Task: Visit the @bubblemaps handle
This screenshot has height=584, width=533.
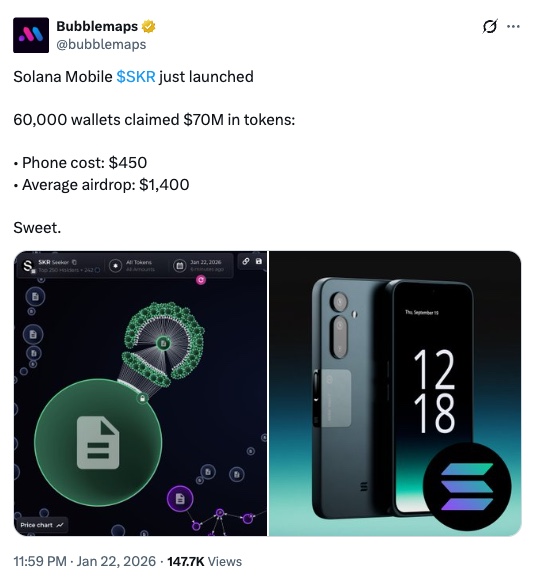Action: pyautogui.click(x=101, y=44)
